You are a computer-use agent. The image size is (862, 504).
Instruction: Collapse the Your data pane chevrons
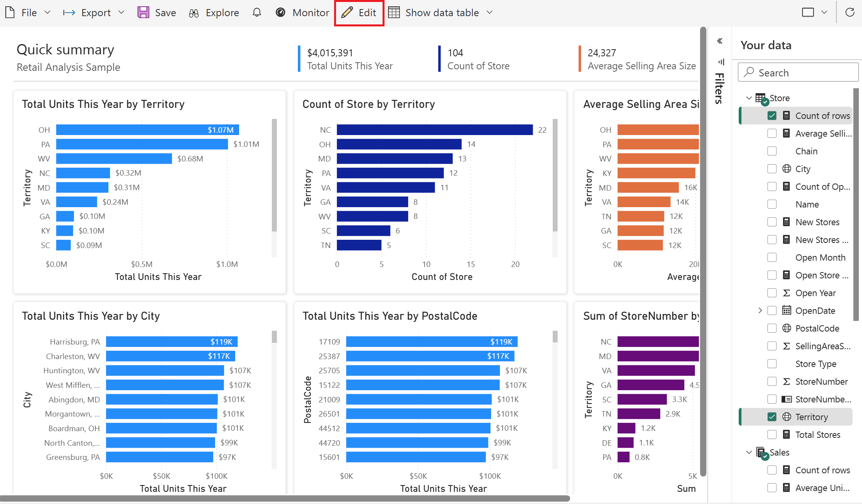720,41
